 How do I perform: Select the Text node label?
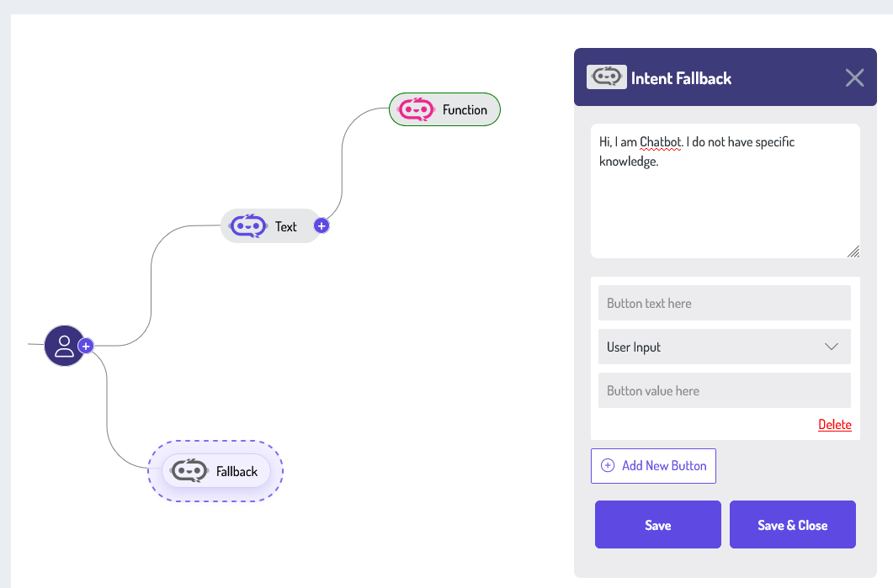pos(286,226)
